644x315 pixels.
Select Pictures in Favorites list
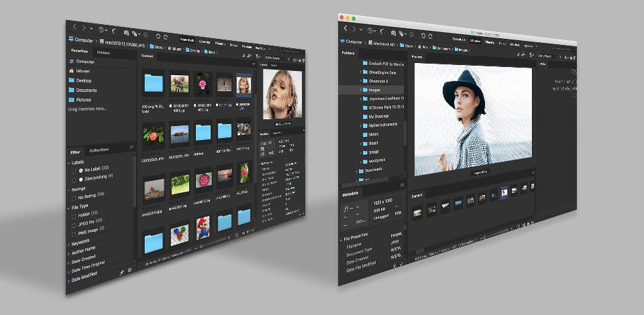83,100
